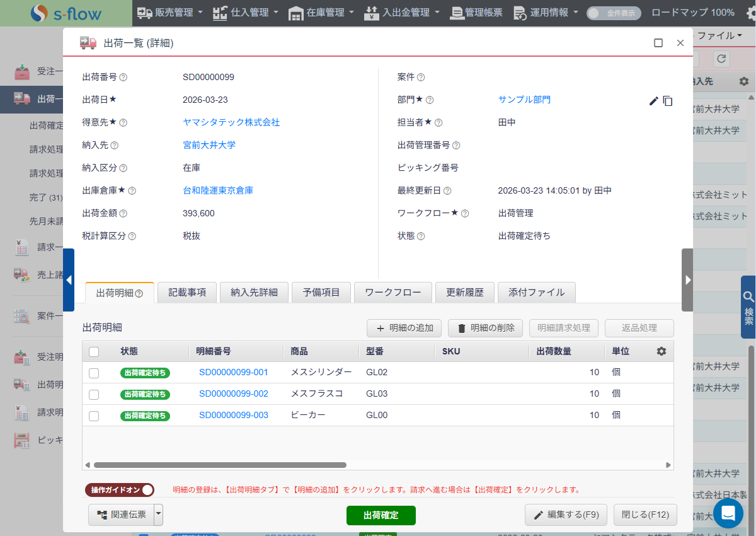Click the pencil edit icon beside サンプル部門

coord(653,101)
